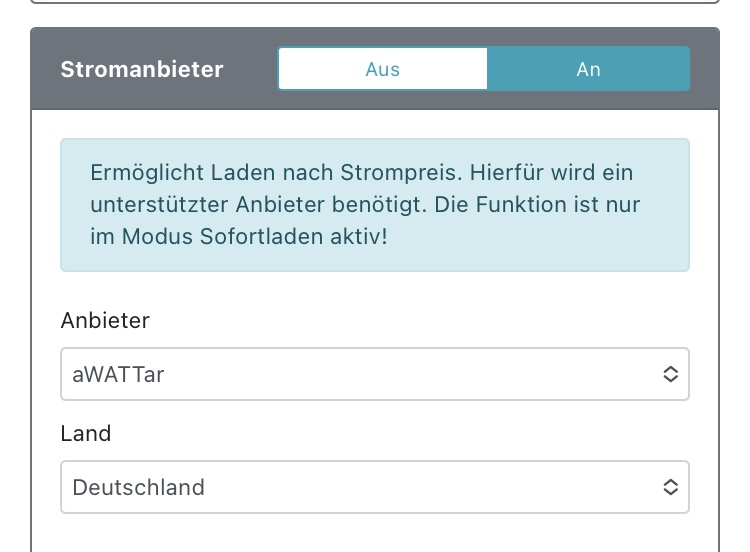This screenshot has height=552, width=750.
Task: Click the Land field label
Action: click(86, 434)
